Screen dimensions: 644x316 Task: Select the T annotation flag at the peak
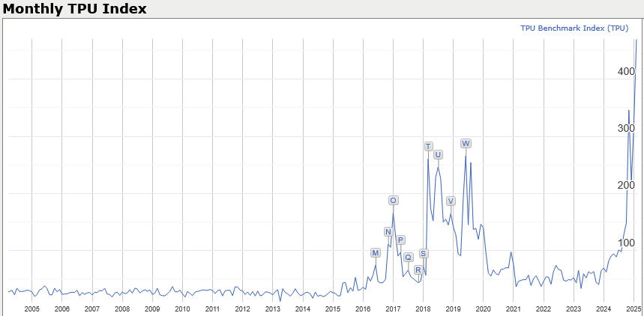point(428,147)
